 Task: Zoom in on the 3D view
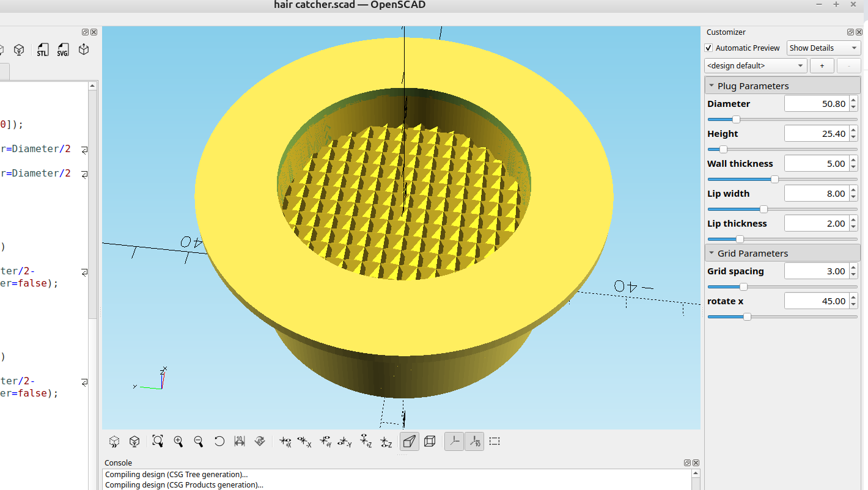pos(178,441)
